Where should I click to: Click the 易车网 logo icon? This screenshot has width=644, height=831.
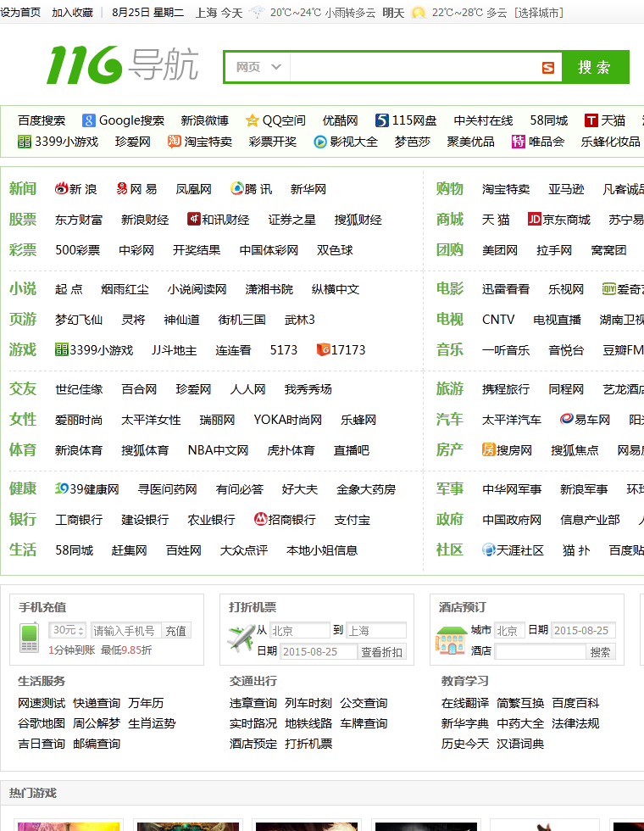click(567, 419)
